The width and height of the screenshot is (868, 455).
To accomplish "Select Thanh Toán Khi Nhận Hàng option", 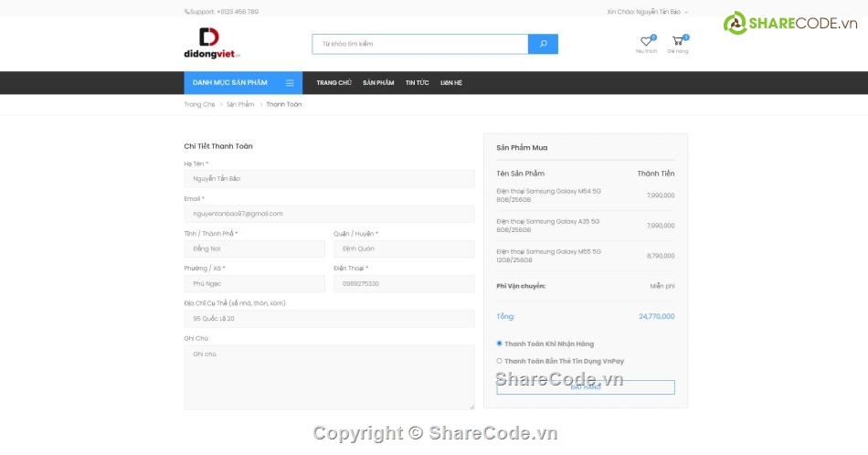I will [x=499, y=344].
